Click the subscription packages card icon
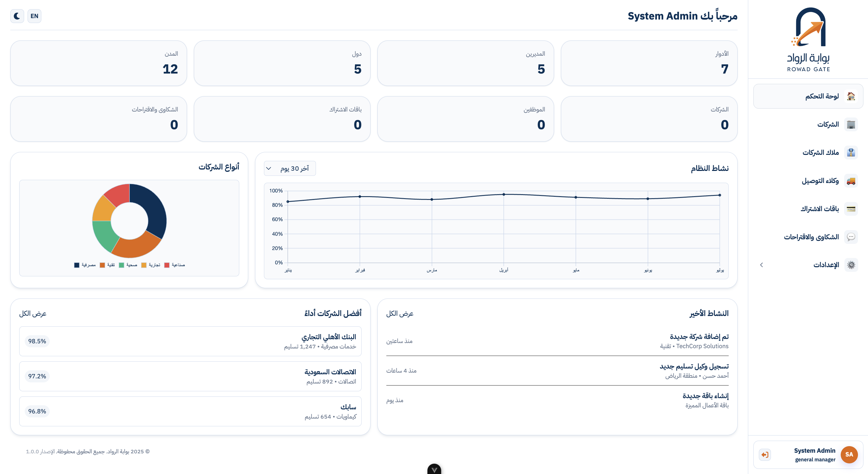868x474 pixels. point(851,209)
